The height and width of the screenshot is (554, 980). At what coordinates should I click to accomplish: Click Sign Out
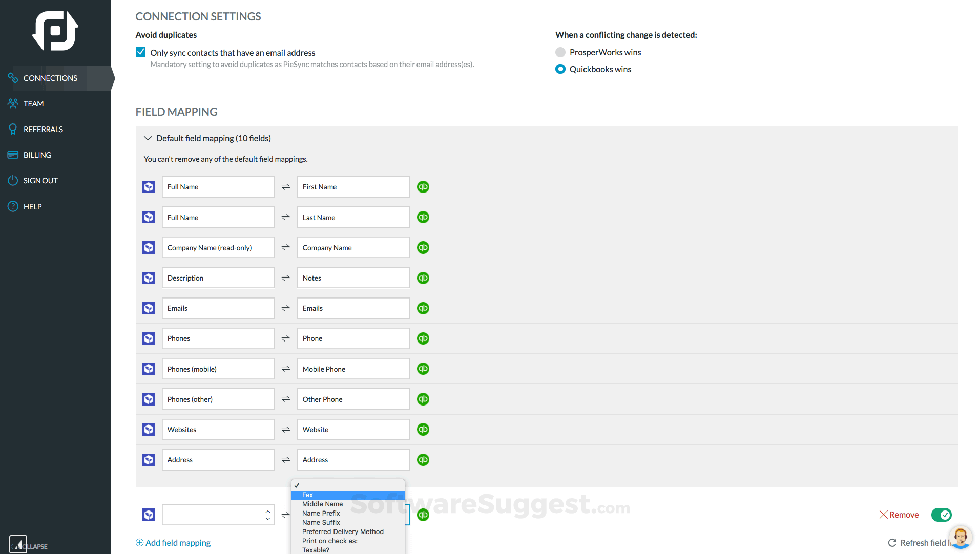[x=40, y=180]
